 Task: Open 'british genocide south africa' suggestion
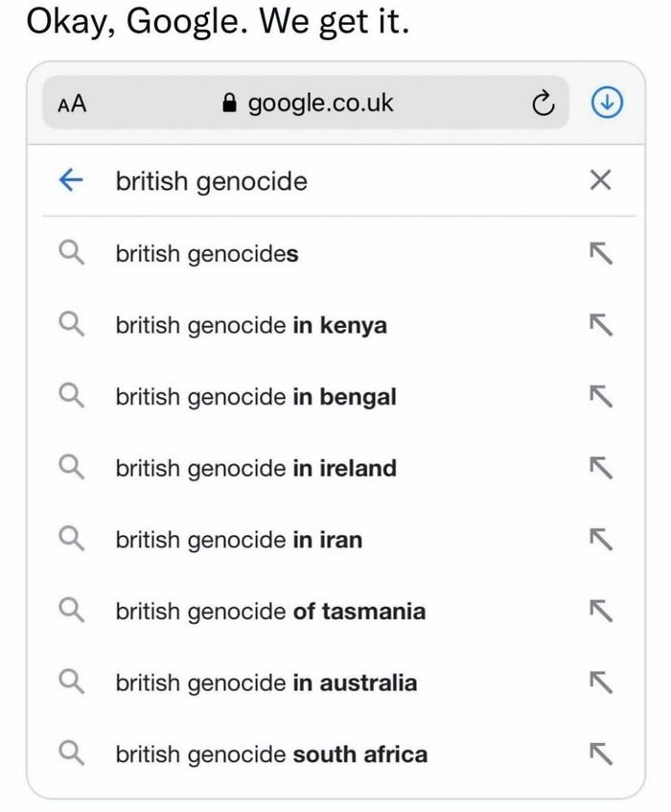coord(271,754)
